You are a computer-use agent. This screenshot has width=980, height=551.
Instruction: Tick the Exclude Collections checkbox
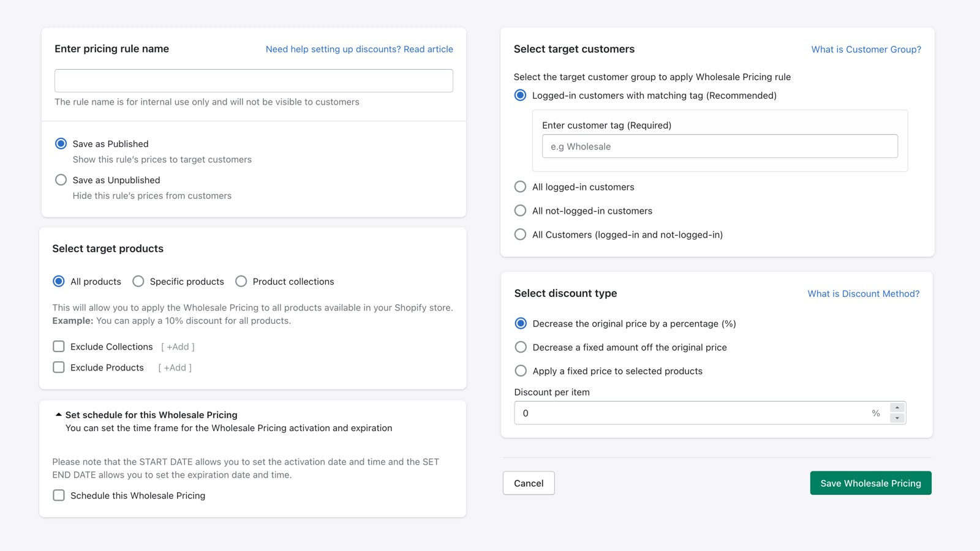tap(59, 347)
